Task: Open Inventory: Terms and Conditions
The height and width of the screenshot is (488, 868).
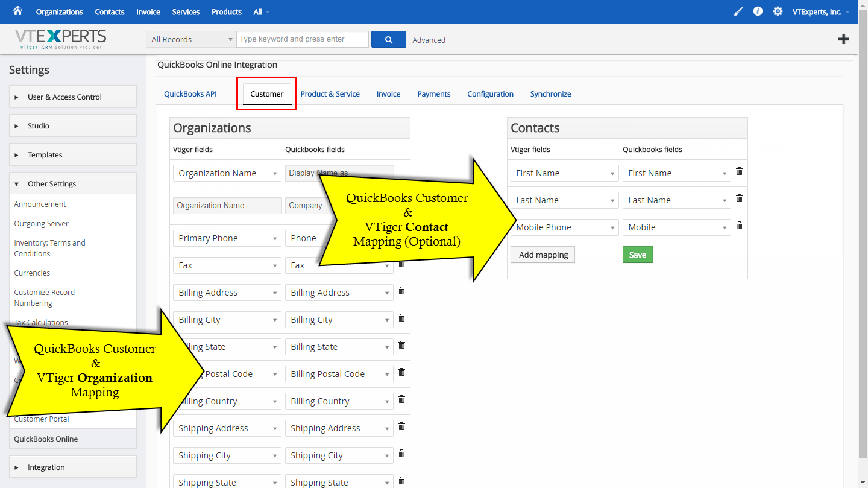Action: [x=50, y=249]
